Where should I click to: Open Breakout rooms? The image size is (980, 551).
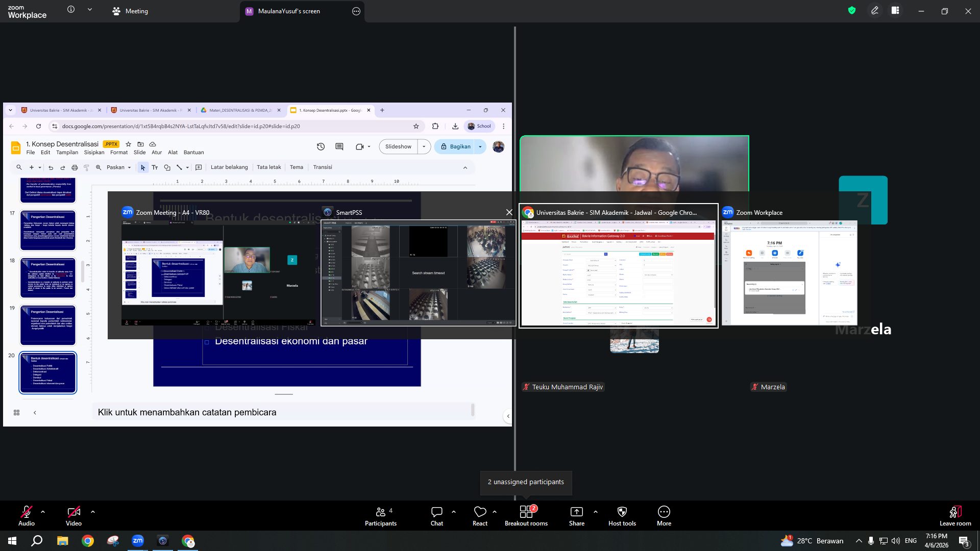click(526, 515)
